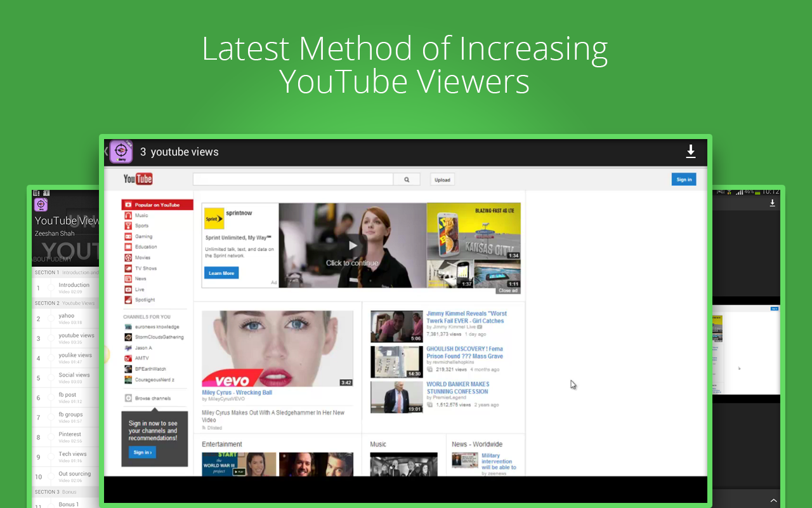
Task: Click the blue Sign in button top right
Action: point(684,180)
